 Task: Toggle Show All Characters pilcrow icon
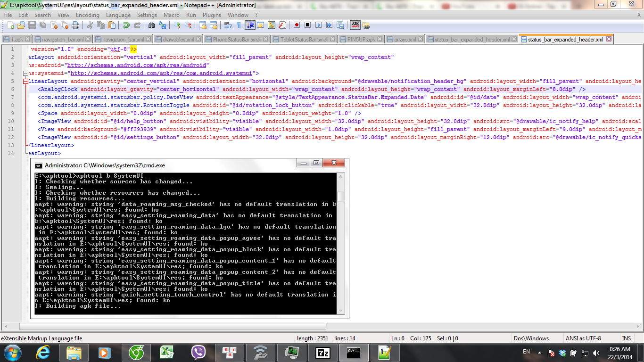pyautogui.click(x=239, y=25)
